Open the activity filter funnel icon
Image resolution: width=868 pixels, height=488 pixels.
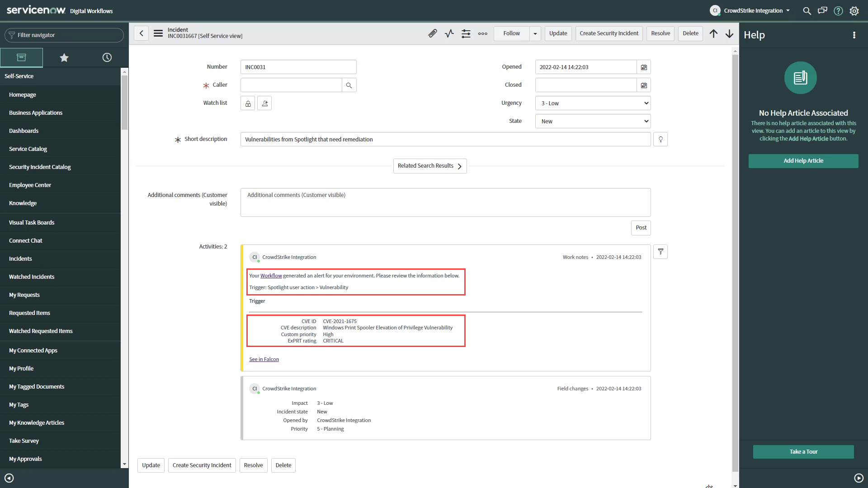tap(660, 252)
